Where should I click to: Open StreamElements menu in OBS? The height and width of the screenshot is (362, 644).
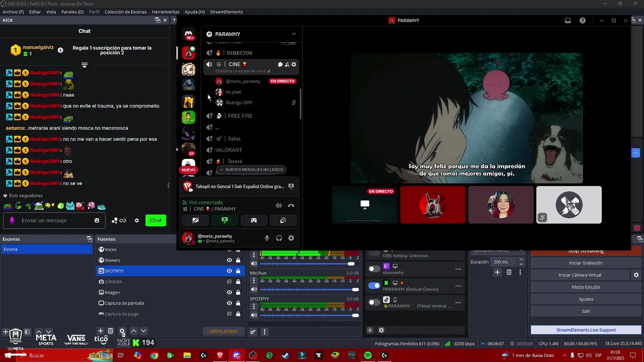click(226, 12)
